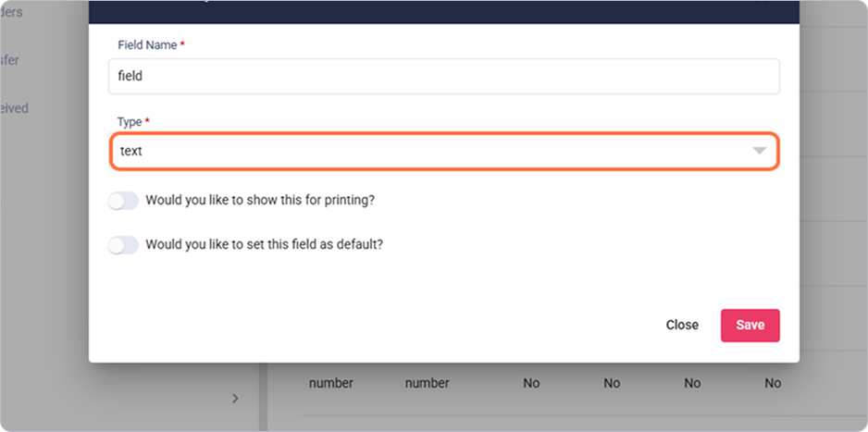Viewport: 868px width, 432px height.
Task: Open the Type dropdown showing text
Action: click(444, 151)
